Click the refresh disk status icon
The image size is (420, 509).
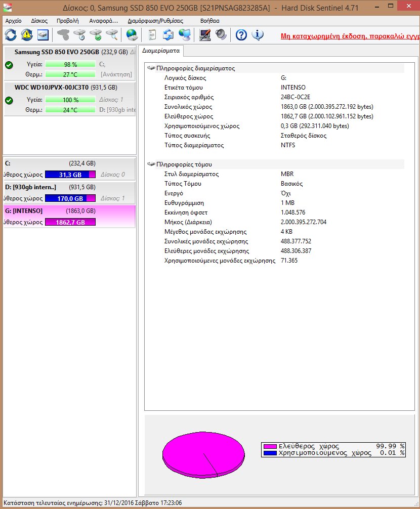click(11, 35)
